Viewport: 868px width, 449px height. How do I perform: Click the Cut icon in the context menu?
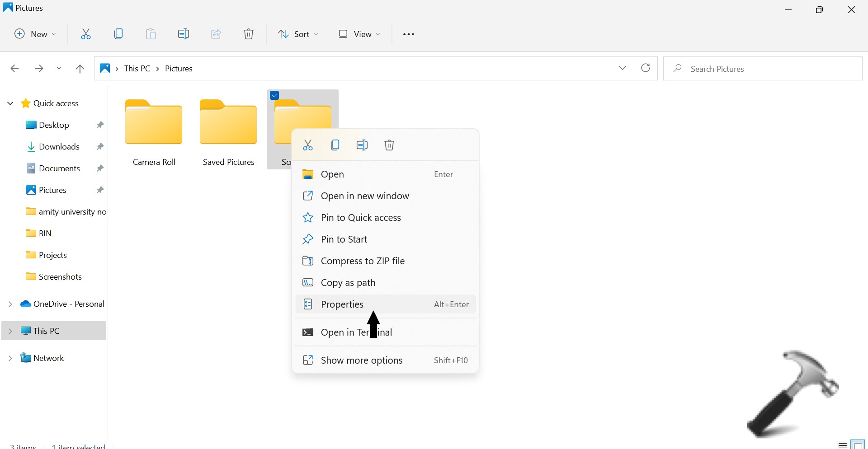(x=308, y=145)
